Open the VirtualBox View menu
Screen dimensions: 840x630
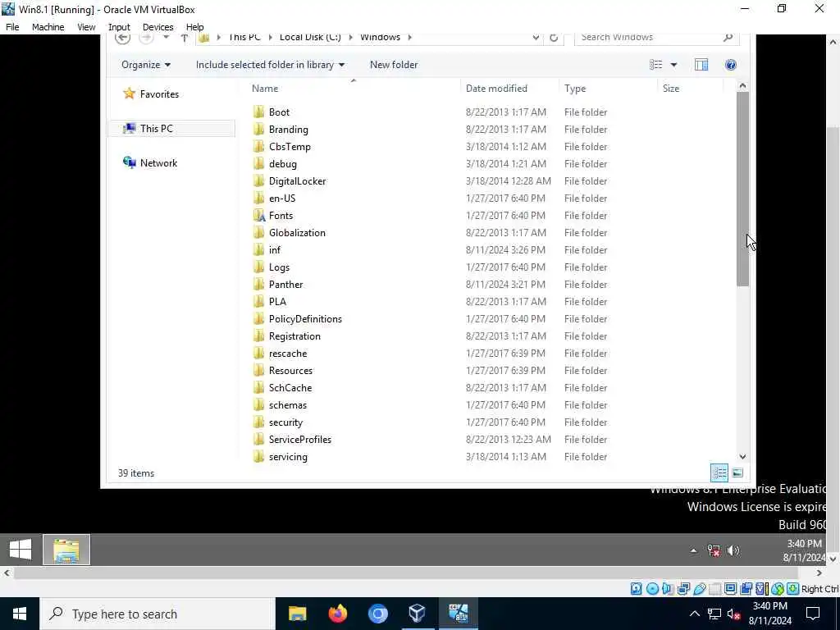pos(86,27)
